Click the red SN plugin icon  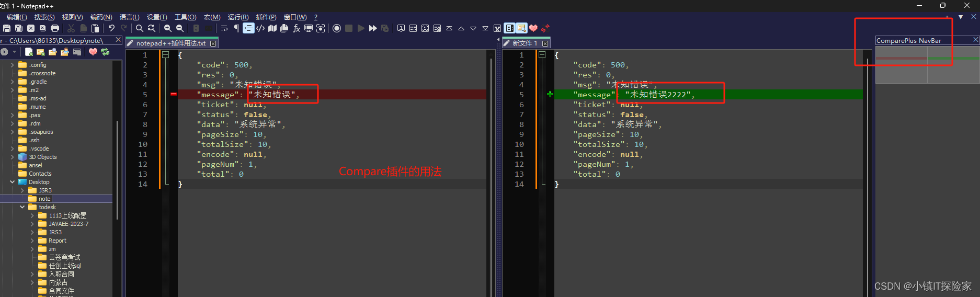pyautogui.click(x=545, y=28)
